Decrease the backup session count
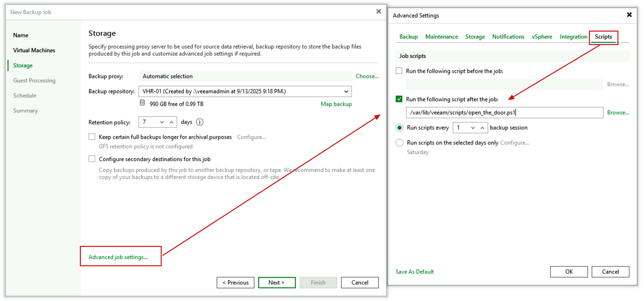This screenshot has width=644, height=301. tap(473, 128)
